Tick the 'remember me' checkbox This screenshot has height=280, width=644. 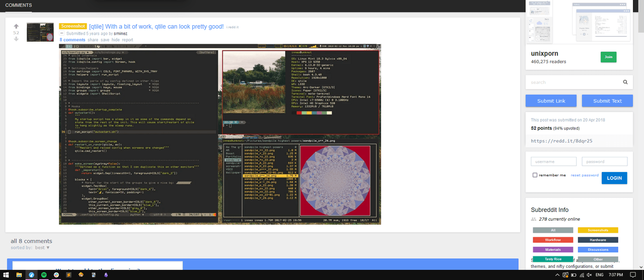535,175
